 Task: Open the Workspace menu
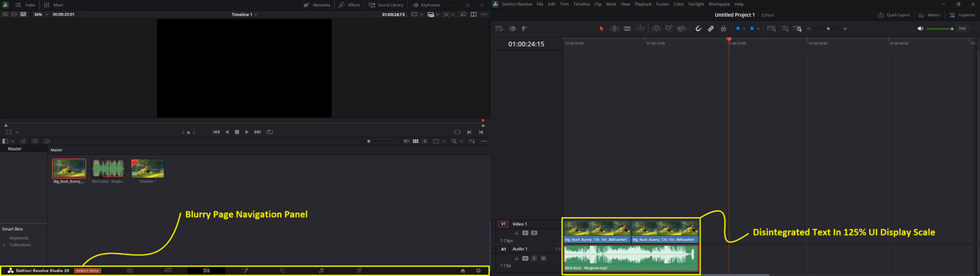(x=719, y=5)
